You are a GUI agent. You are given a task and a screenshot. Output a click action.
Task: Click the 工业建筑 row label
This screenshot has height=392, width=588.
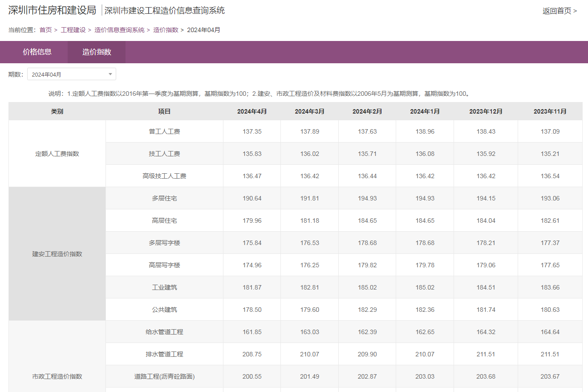(x=164, y=287)
